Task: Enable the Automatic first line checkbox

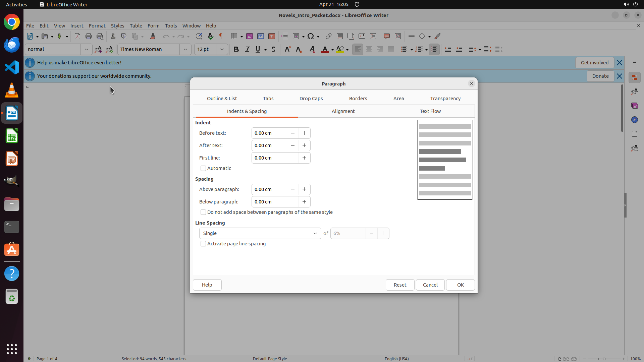Action: coord(203,168)
